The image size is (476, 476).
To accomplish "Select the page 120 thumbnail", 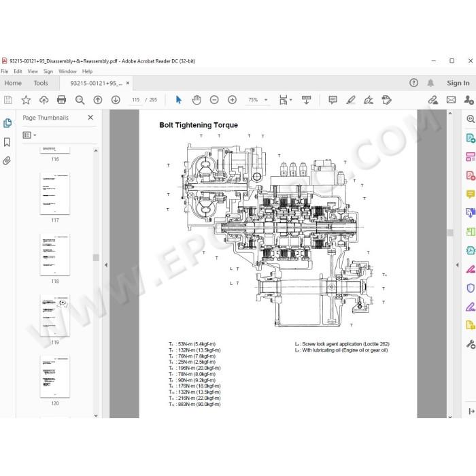I will pyautogui.click(x=55, y=377).
